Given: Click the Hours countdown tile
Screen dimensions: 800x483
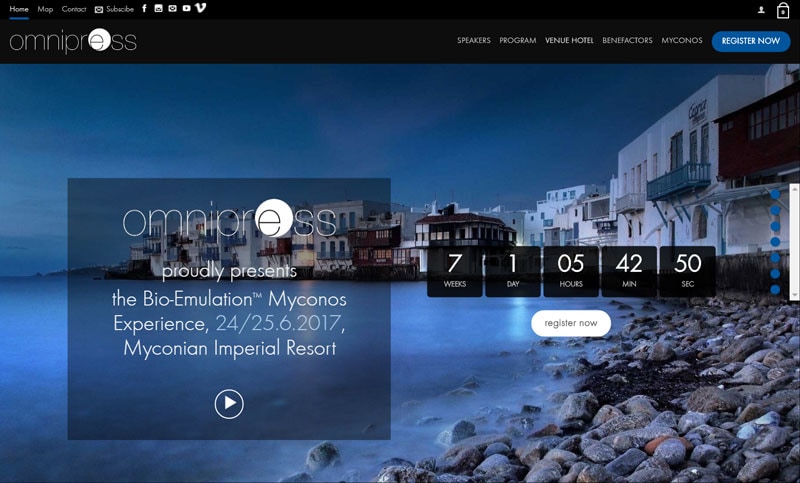Looking at the screenshot, I should tap(571, 271).
